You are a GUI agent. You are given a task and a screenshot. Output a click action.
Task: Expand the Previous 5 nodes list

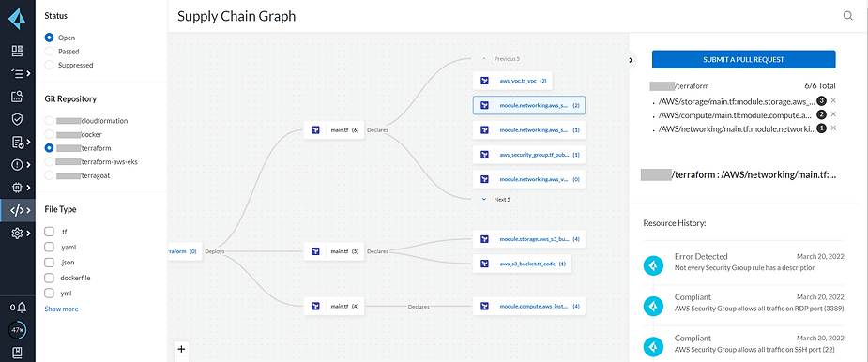pos(500,59)
